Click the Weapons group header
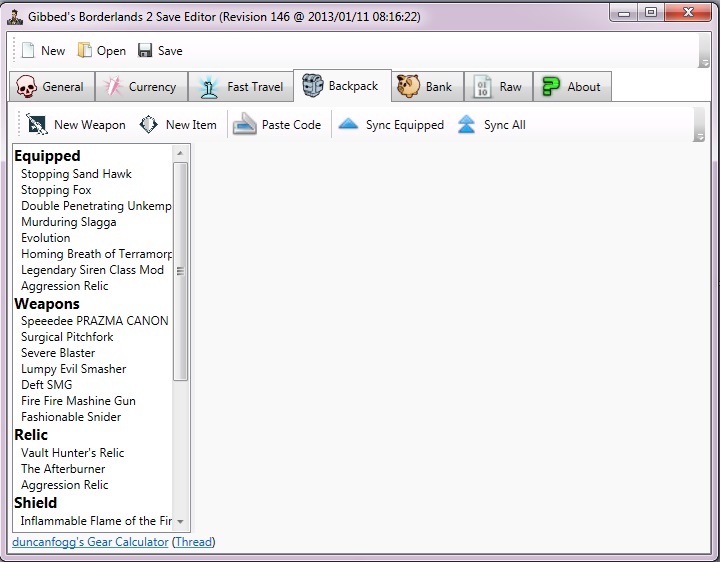Viewport: 721px width, 562px height. click(x=47, y=304)
